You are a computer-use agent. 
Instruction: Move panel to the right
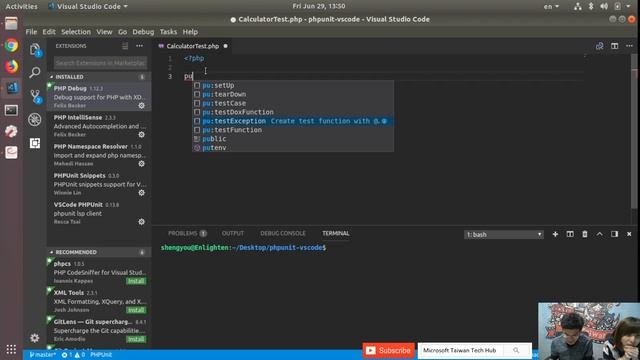[x=614, y=234]
